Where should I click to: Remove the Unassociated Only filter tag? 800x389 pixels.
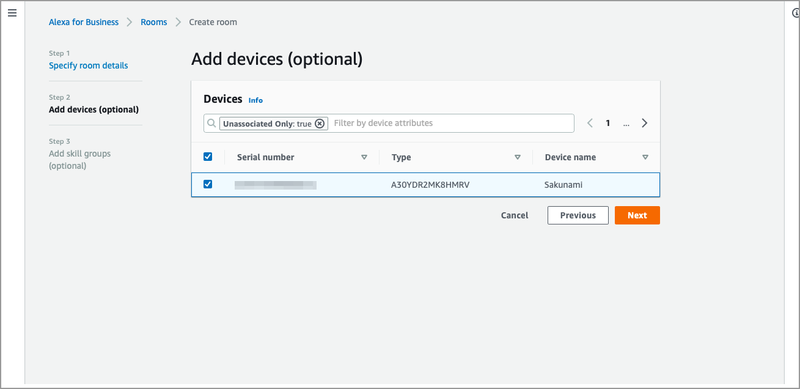[319, 124]
